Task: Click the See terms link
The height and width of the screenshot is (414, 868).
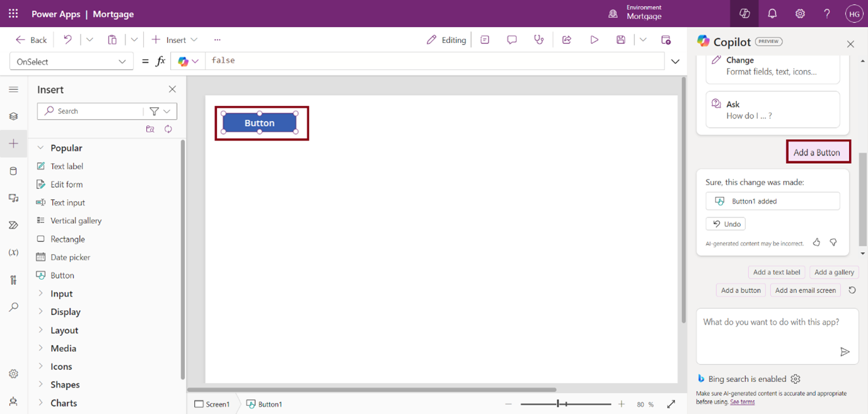Action: click(742, 401)
